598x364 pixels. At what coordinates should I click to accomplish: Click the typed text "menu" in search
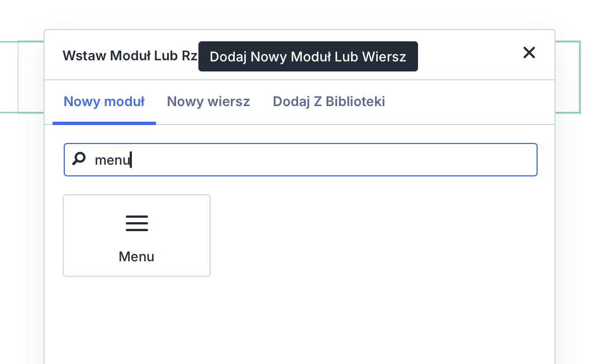[x=112, y=160]
